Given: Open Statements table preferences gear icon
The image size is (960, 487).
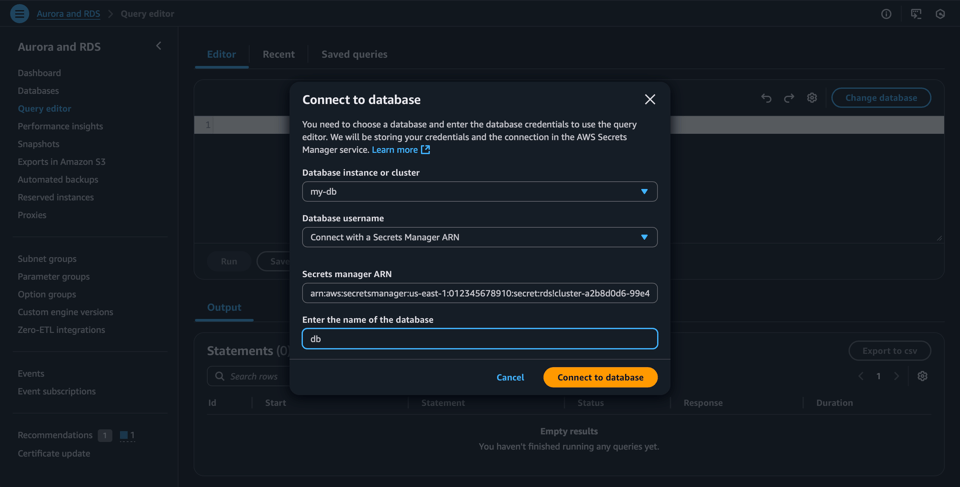Looking at the screenshot, I should pos(922,376).
